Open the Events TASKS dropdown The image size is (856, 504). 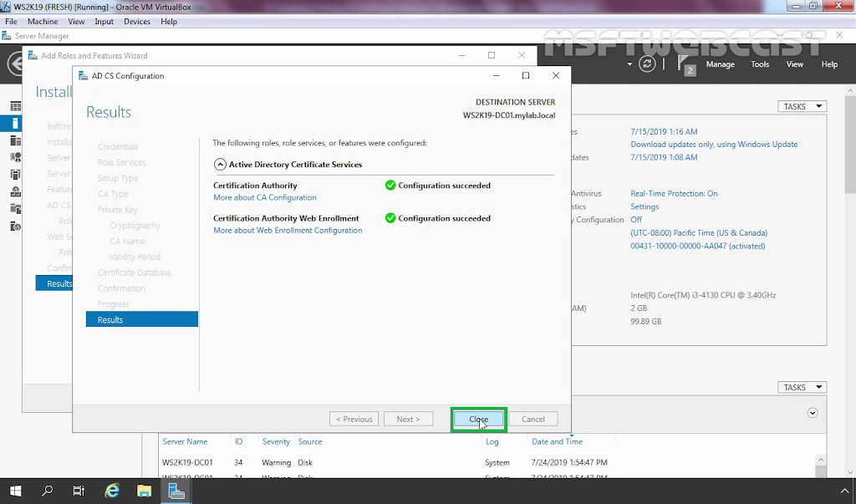point(802,387)
